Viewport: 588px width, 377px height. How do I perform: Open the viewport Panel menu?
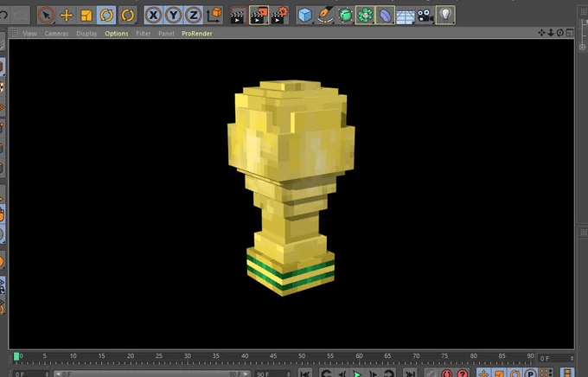coord(166,34)
